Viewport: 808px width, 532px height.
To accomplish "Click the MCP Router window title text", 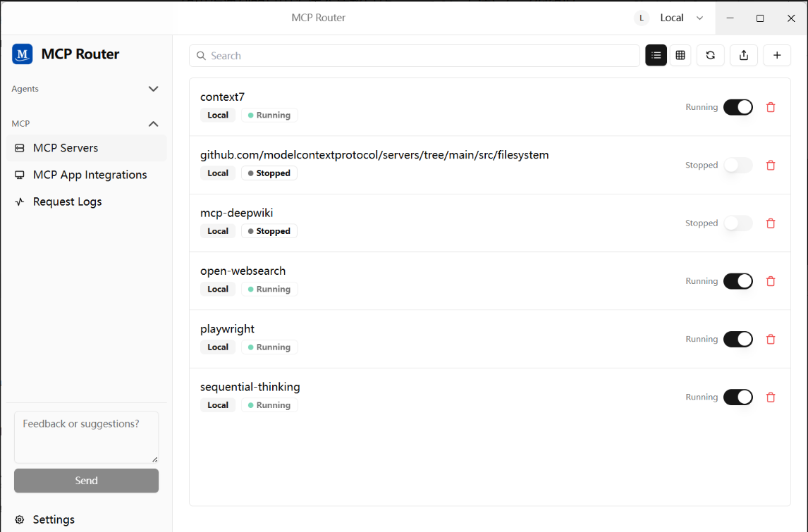I will click(x=318, y=18).
